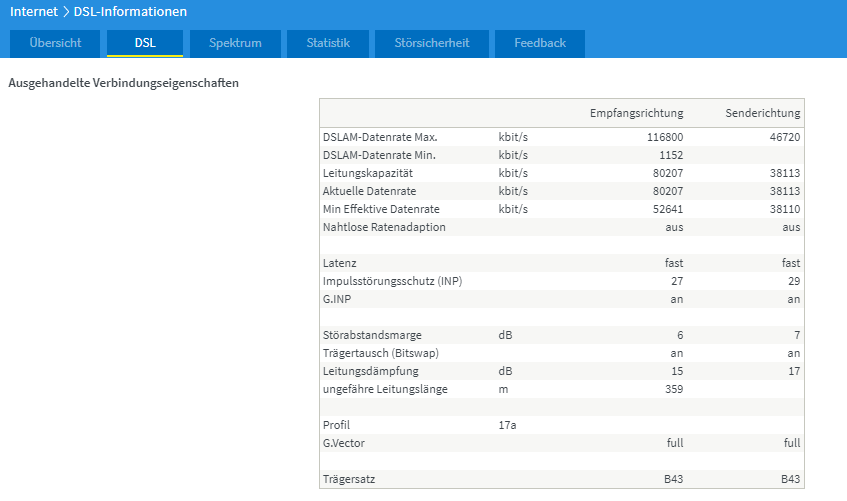Screen dimensions: 847x501
Task: Select G.Vector receive value full
Action: pyautogui.click(x=675, y=443)
